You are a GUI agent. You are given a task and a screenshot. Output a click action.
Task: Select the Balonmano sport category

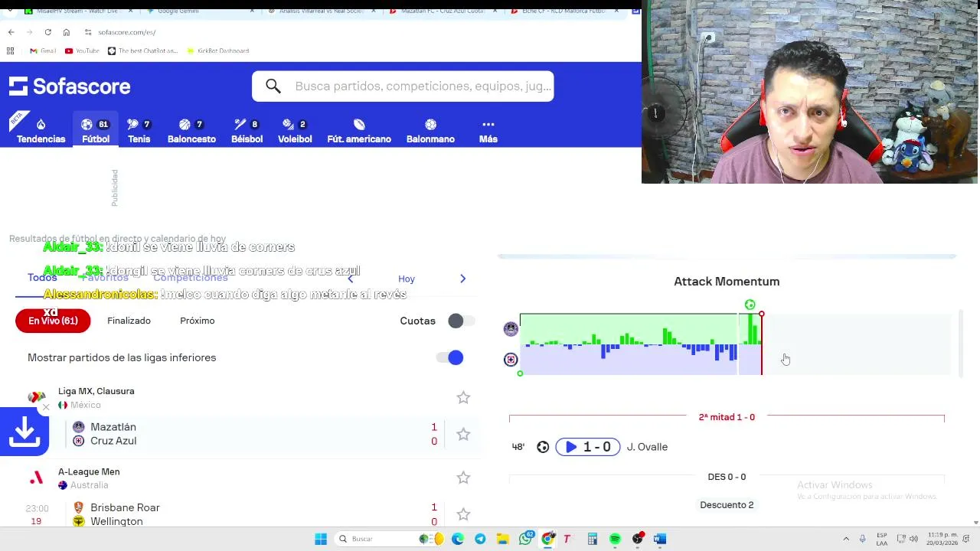430,131
